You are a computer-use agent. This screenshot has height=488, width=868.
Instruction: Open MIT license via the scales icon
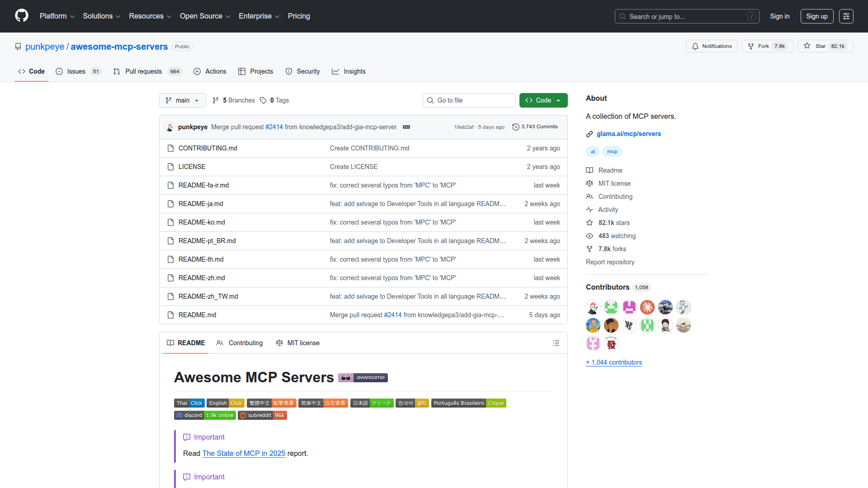(590, 183)
